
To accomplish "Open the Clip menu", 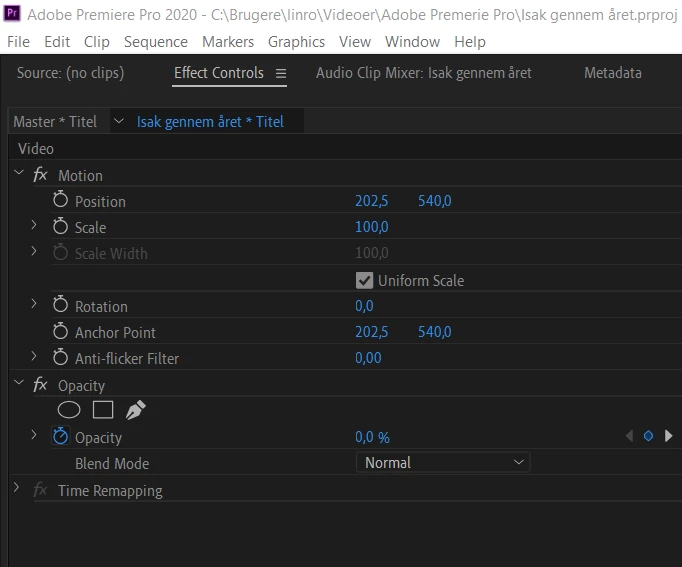I will [x=97, y=42].
